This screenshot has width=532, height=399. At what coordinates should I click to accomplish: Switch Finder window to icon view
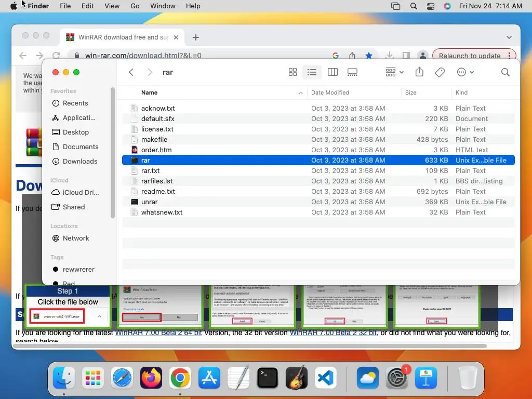pyautogui.click(x=292, y=72)
